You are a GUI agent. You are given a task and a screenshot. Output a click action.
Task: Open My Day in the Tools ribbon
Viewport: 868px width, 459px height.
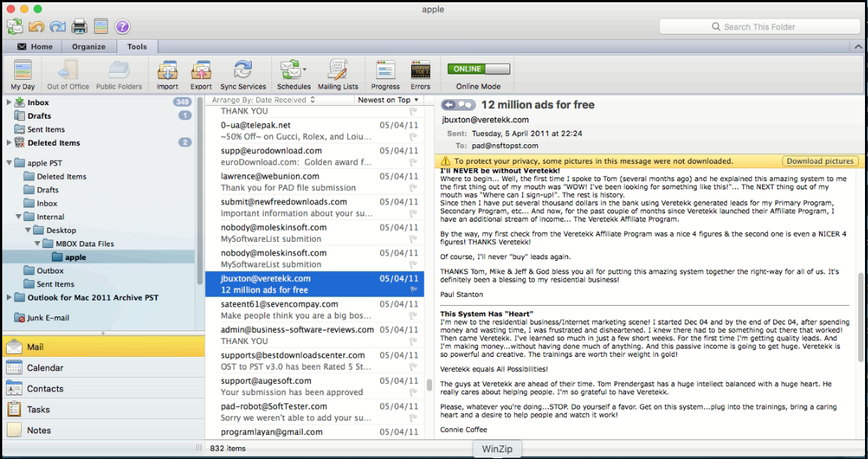point(23,74)
